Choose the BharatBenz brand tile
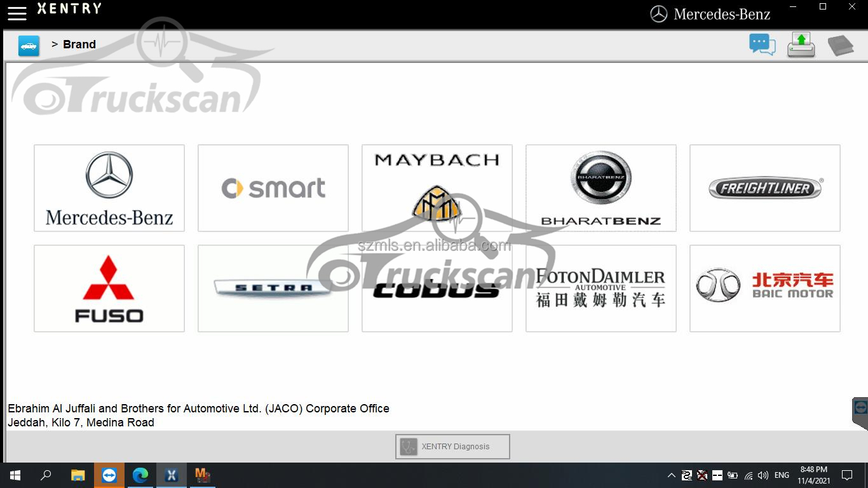The image size is (868, 488). 601,188
